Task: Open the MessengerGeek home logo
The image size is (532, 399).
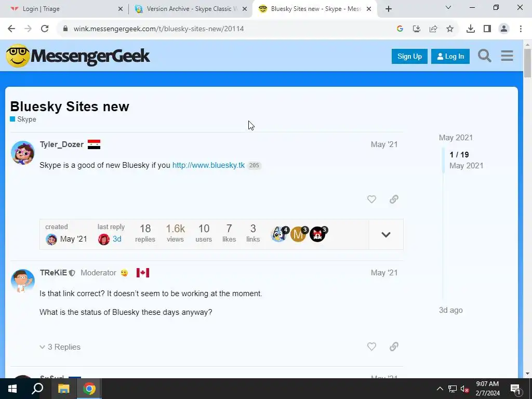Action: (x=78, y=56)
